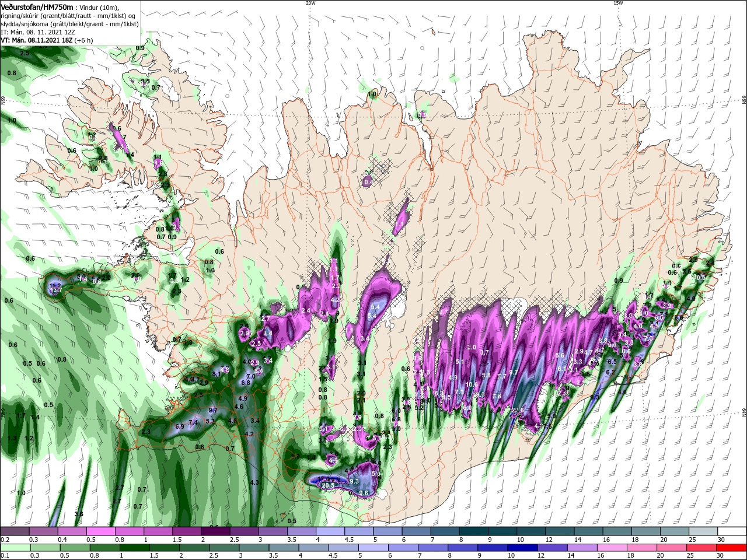
Task: Pick the light grey snow swatch starting at 25
Action: click(x=703, y=531)
